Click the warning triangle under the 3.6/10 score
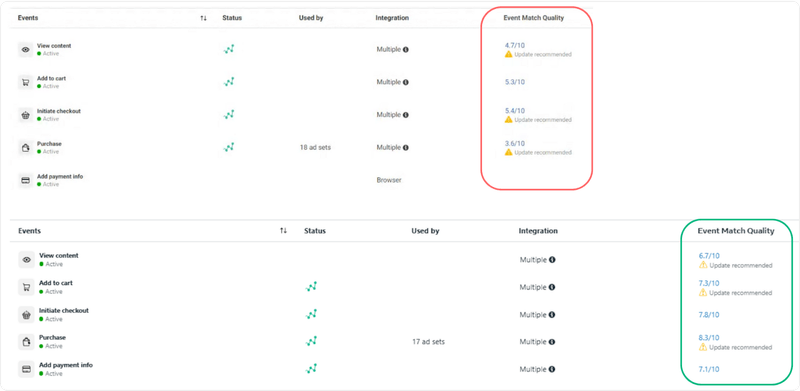800x391 pixels. [508, 152]
